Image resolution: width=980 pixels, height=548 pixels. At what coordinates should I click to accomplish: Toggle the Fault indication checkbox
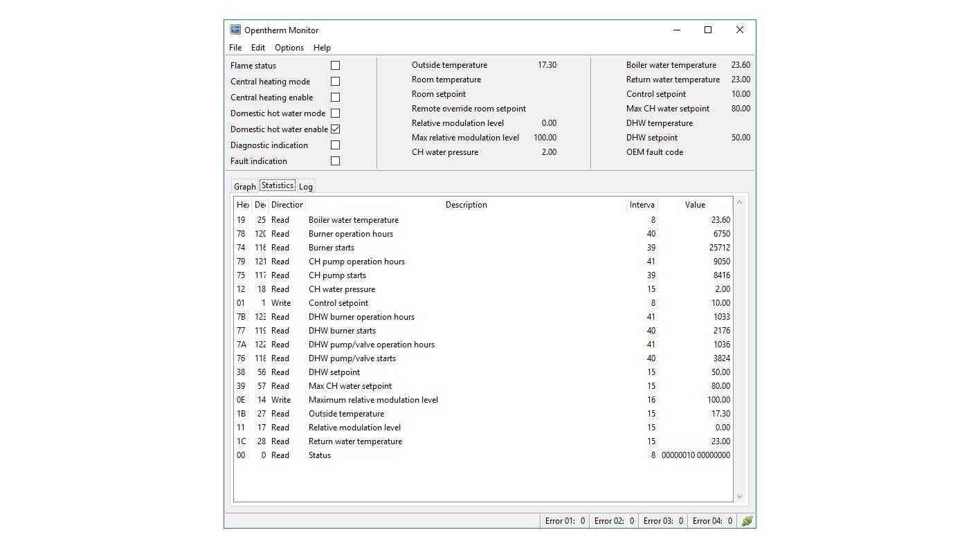[335, 161]
